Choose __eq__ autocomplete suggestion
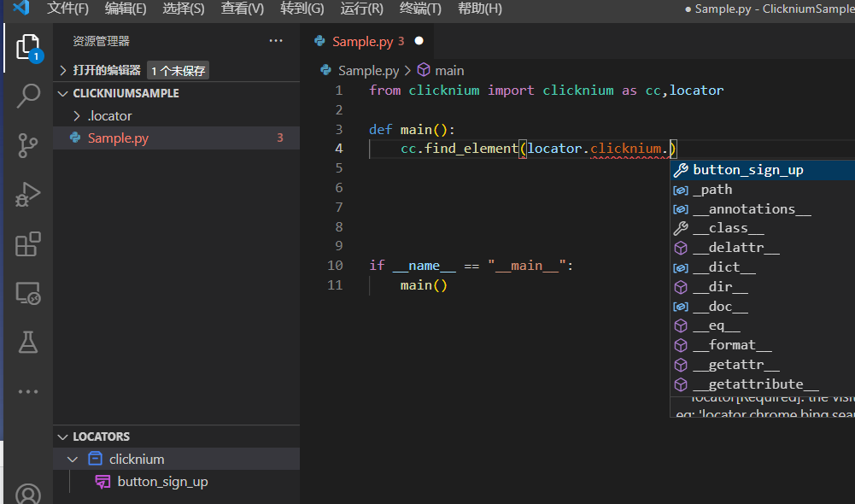 pyautogui.click(x=762, y=325)
